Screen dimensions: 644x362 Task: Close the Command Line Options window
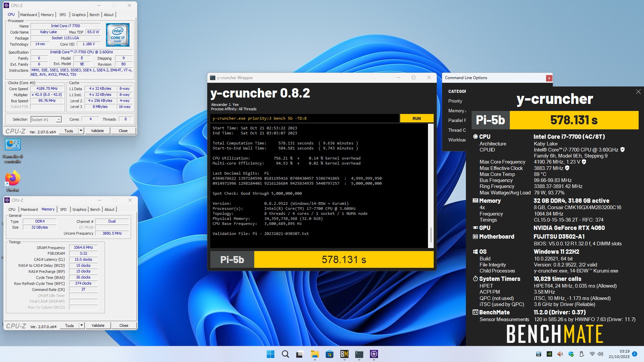549,78
